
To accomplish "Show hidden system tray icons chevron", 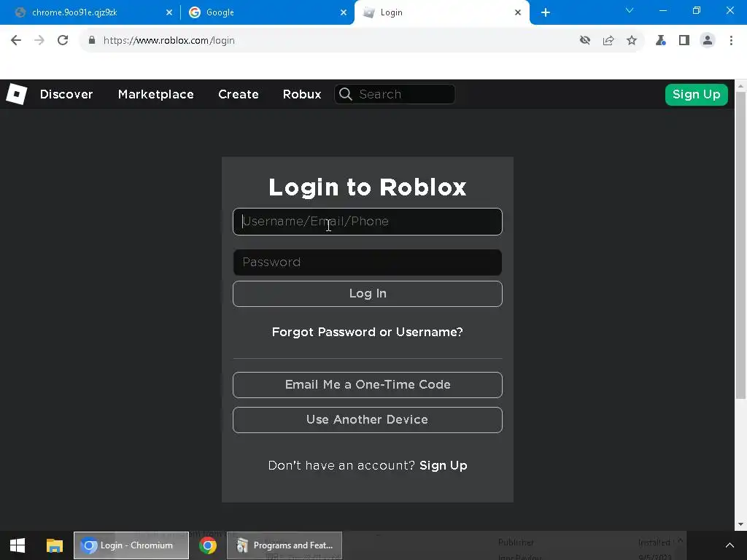I will click(729, 545).
